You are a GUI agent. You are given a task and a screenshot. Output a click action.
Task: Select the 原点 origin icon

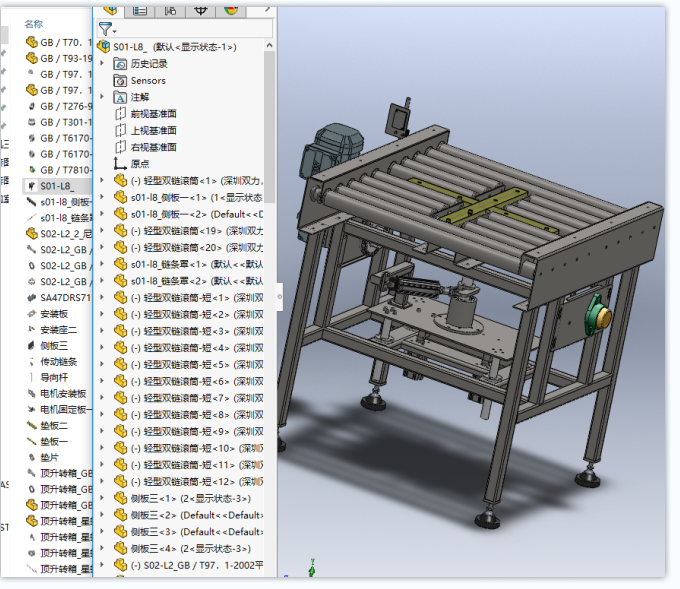121,164
